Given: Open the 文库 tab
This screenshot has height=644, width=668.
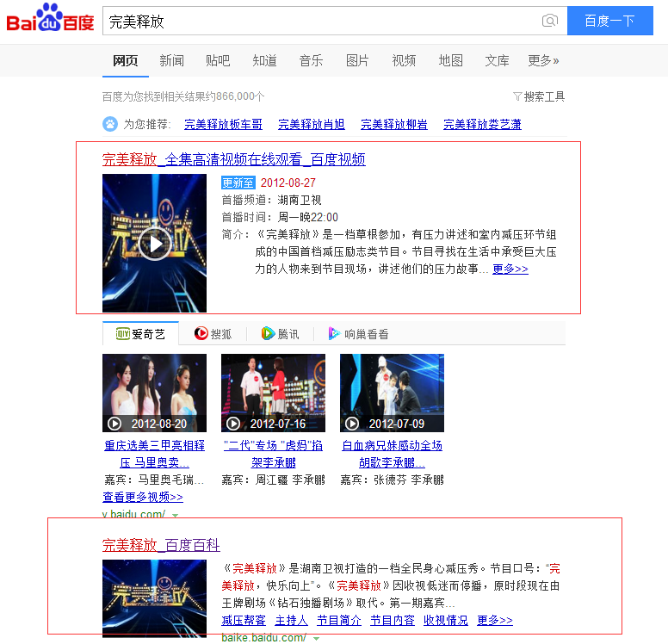Looking at the screenshot, I should click(497, 60).
